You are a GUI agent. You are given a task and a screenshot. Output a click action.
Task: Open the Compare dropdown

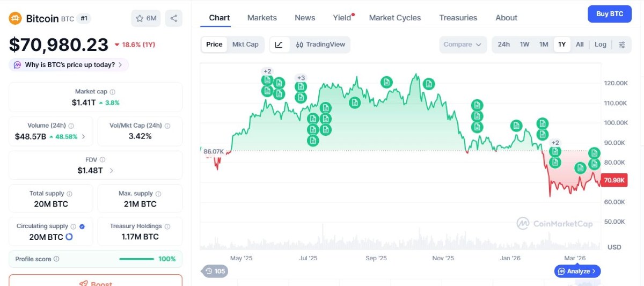[x=463, y=45]
